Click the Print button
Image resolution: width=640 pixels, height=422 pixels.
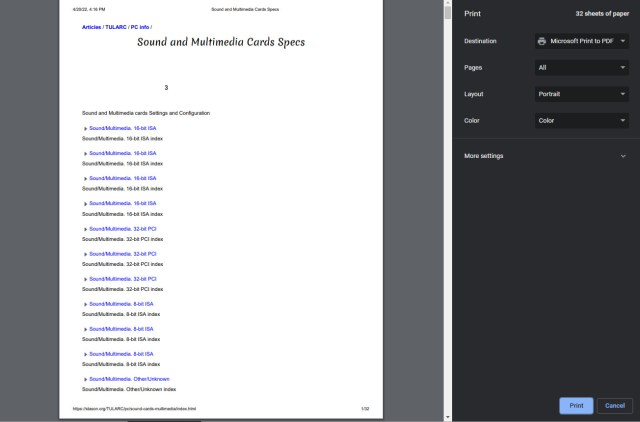[x=576, y=405]
